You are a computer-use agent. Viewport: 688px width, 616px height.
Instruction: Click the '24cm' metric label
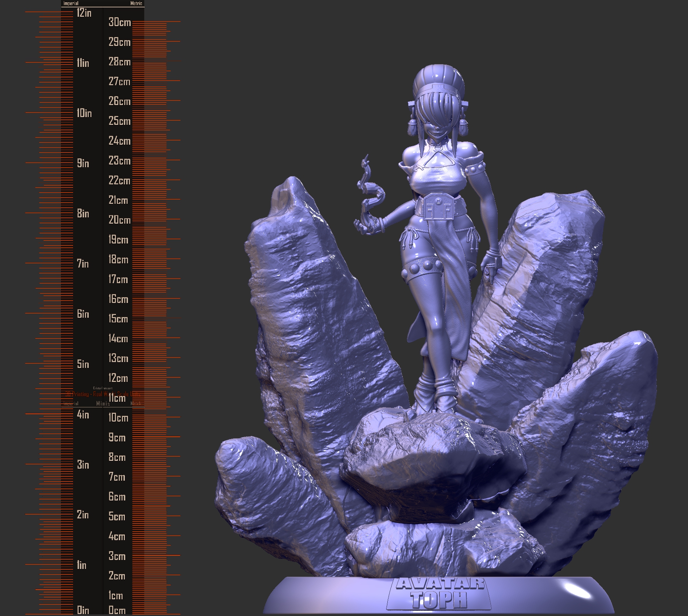tap(120, 141)
